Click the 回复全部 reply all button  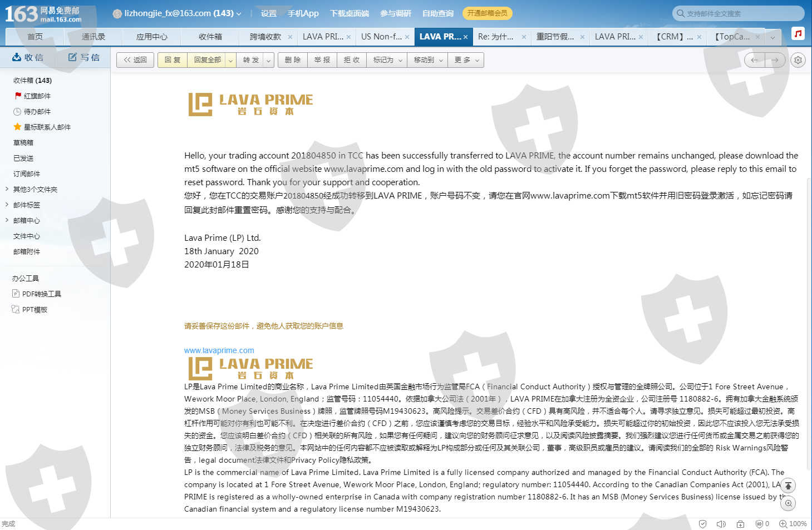(207, 60)
